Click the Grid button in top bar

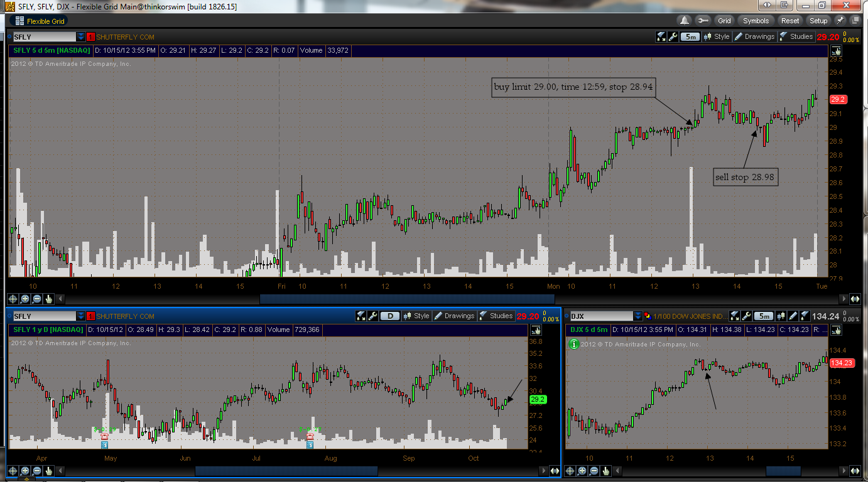click(724, 21)
